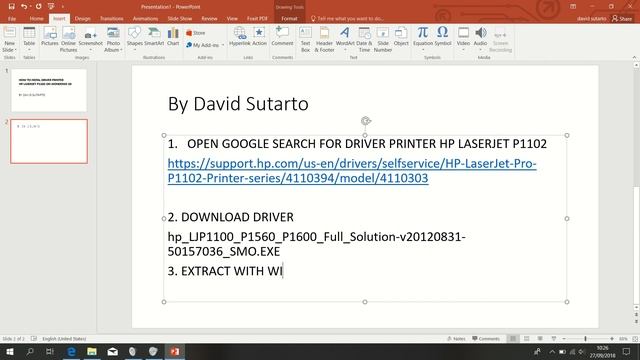
Task: Switch to the View tab
Action: click(x=232, y=19)
